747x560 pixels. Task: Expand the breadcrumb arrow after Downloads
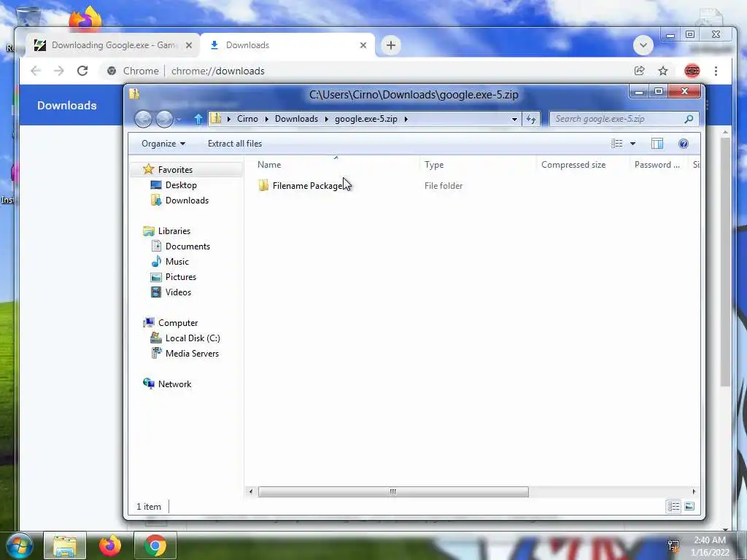click(327, 119)
